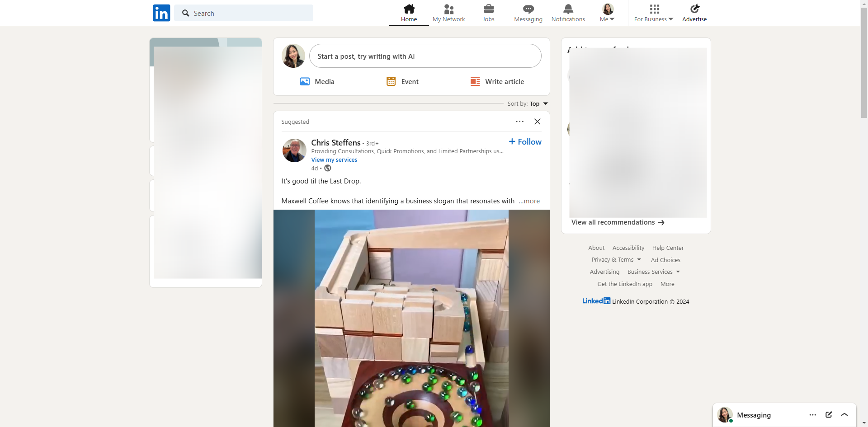The image size is (868, 427).
Task: Play the marble run video
Action: [x=411, y=318]
